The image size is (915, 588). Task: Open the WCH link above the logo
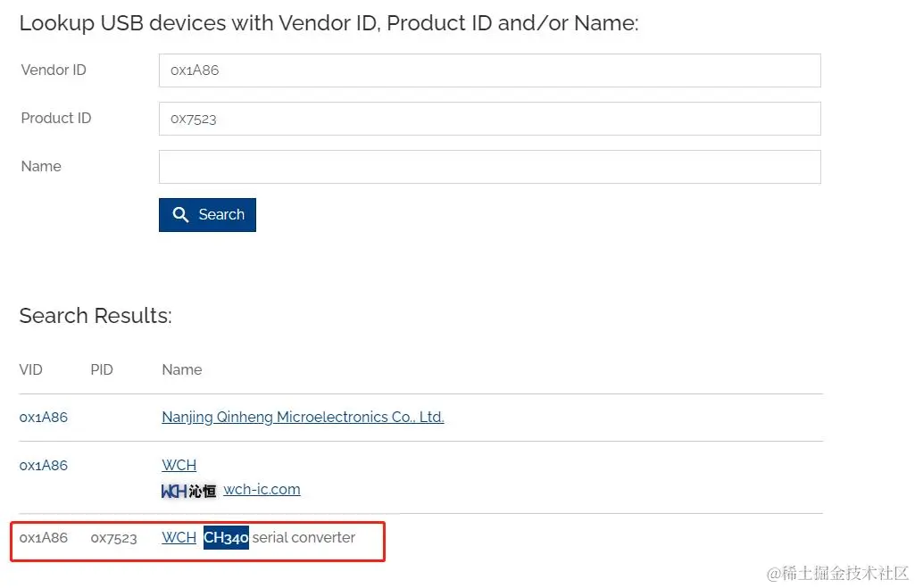[x=179, y=465]
